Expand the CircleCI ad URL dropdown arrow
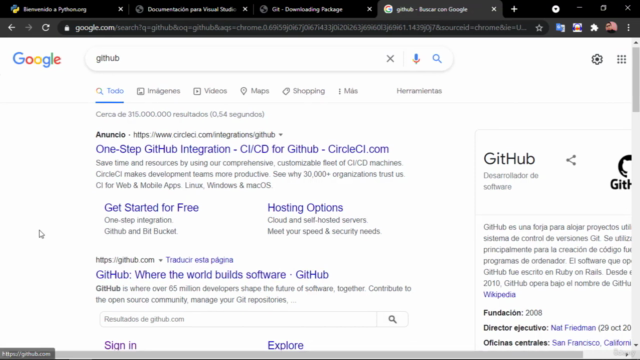This screenshot has width=640, height=360. point(281,135)
